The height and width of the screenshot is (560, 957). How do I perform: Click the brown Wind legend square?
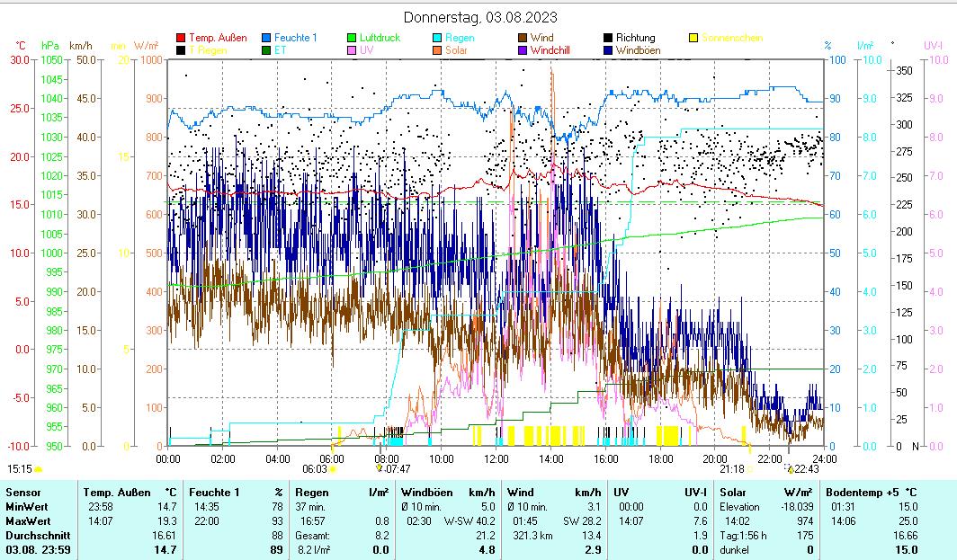click(x=523, y=38)
